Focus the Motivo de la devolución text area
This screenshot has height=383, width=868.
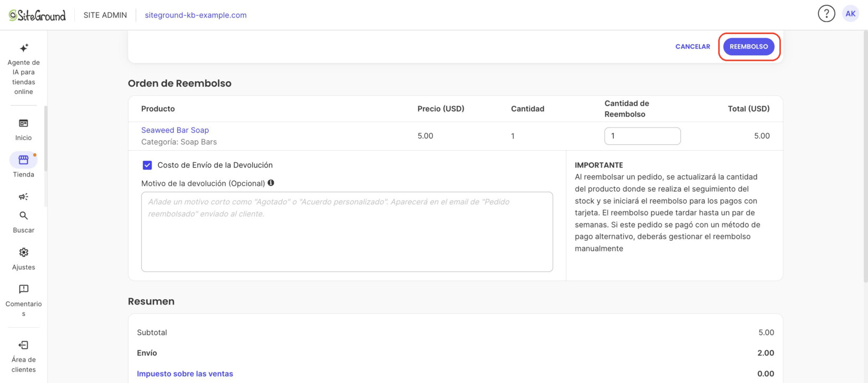(x=347, y=232)
